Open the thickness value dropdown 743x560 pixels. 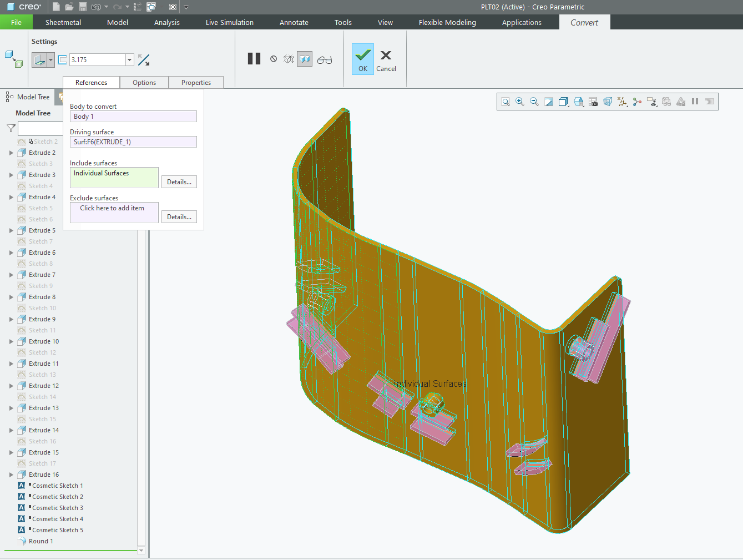[129, 59]
